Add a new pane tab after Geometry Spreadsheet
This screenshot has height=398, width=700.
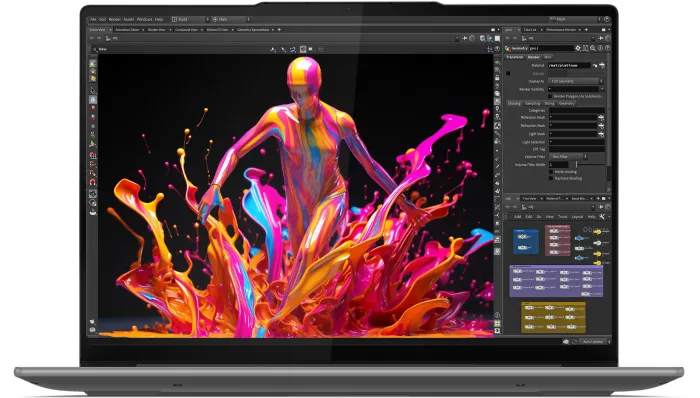pos(279,30)
